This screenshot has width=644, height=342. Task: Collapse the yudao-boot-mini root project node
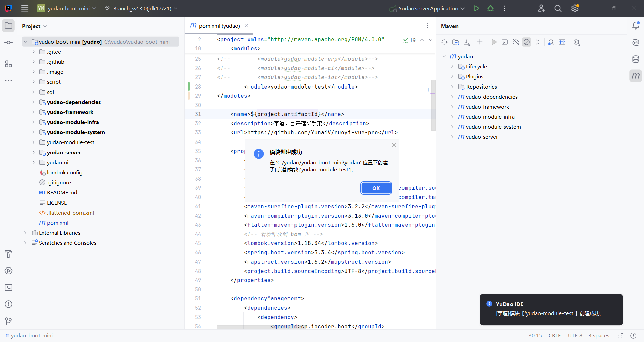(25, 42)
